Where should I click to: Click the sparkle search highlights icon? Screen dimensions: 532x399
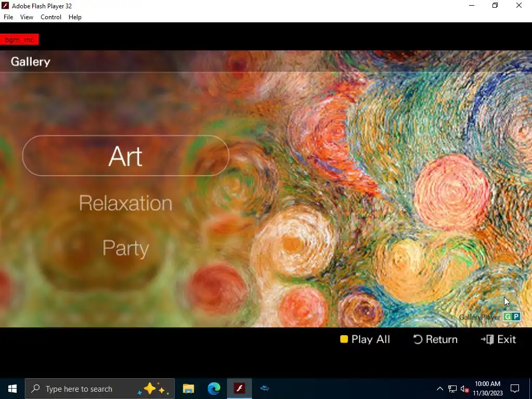coord(153,389)
